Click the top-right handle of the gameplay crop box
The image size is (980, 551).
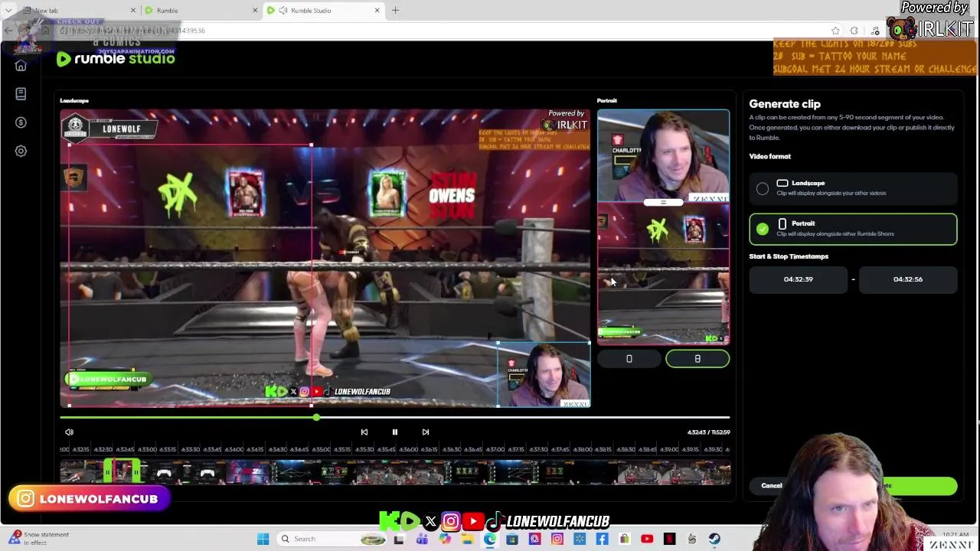point(311,145)
